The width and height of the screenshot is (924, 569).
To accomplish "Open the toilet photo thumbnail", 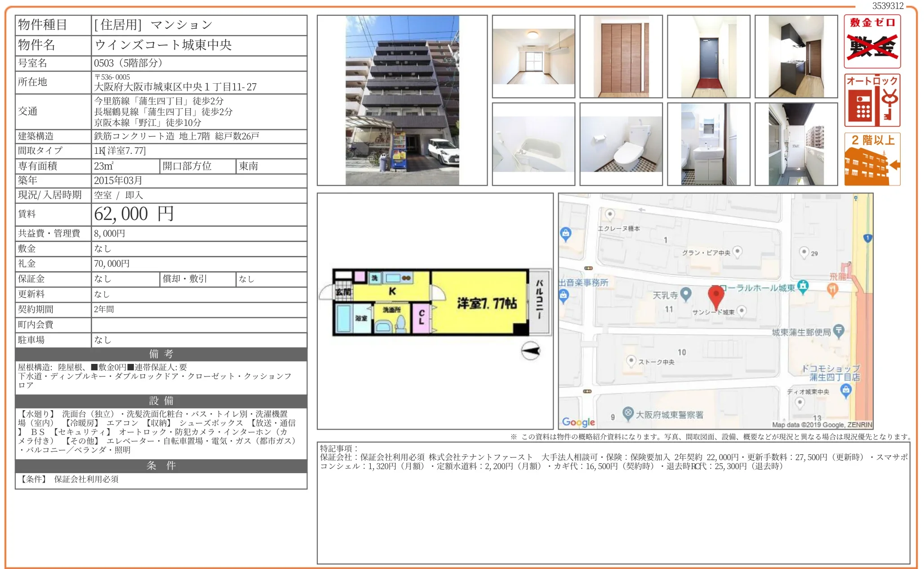I will (621, 144).
